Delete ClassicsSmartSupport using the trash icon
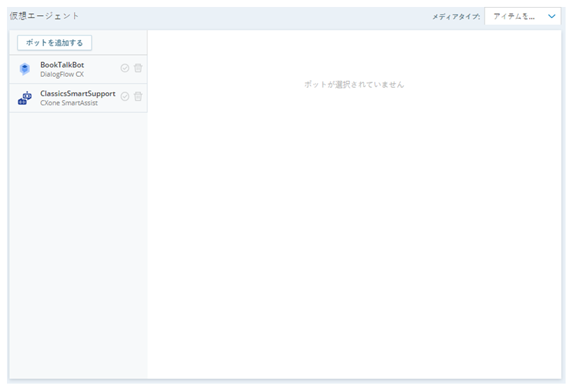This screenshot has width=567, height=392. coord(138,96)
